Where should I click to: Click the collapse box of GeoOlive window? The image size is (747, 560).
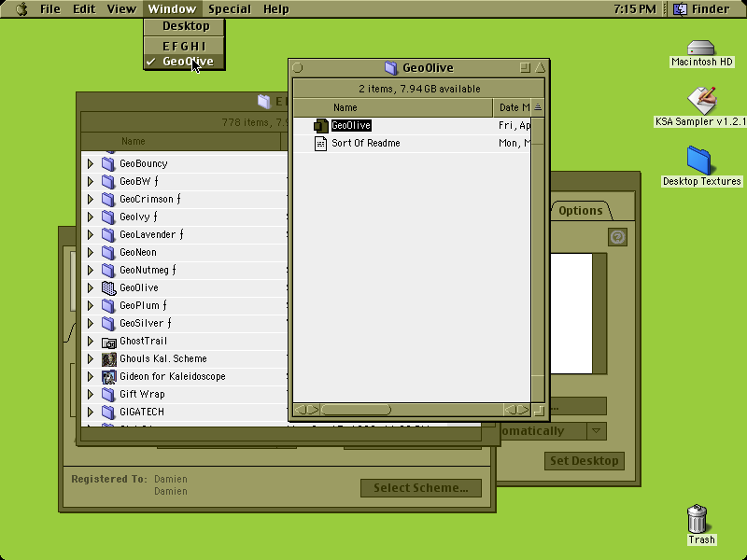click(x=540, y=67)
